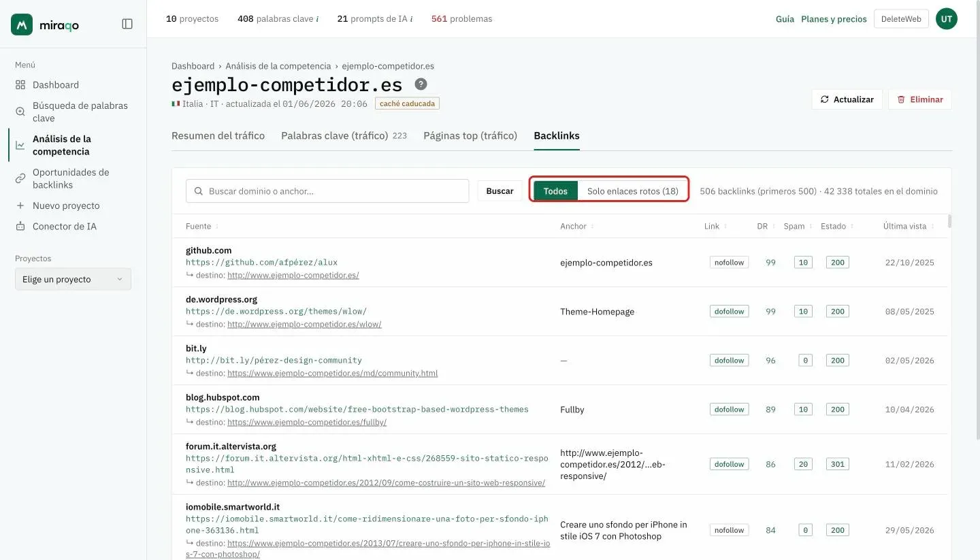Click the Buscar button

(x=500, y=191)
